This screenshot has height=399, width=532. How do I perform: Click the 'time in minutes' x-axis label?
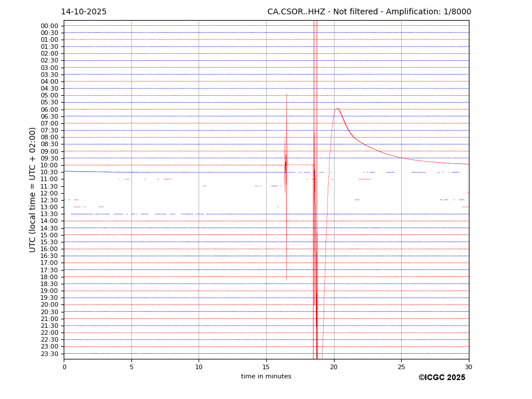[x=266, y=377]
